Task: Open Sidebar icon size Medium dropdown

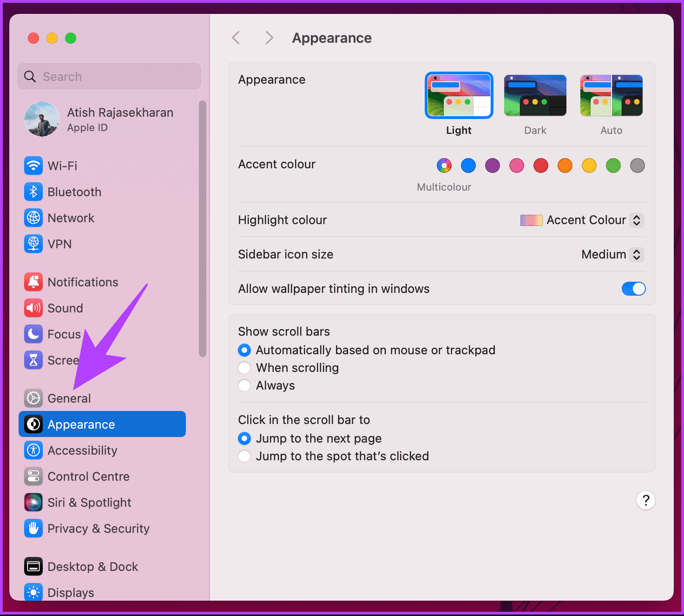Action: point(612,254)
